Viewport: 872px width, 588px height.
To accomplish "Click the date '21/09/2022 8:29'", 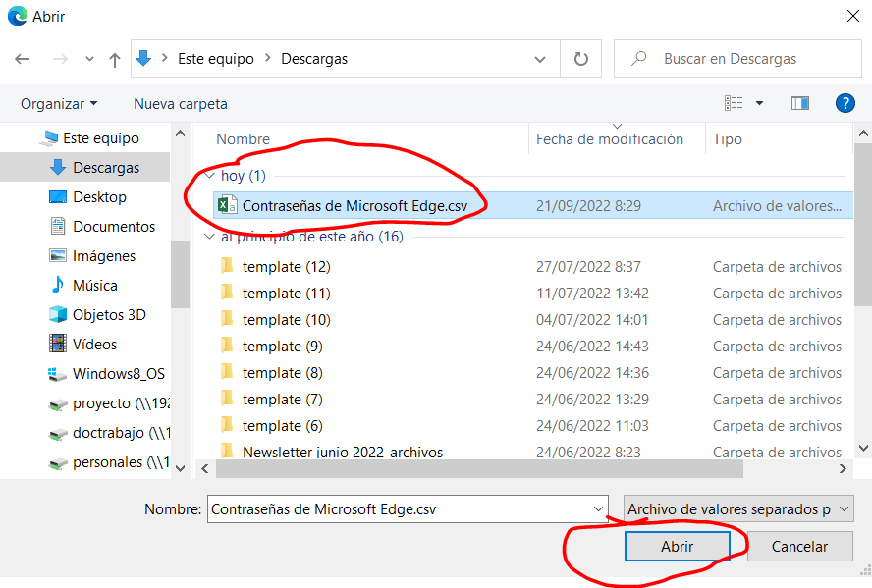I will (588, 205).
